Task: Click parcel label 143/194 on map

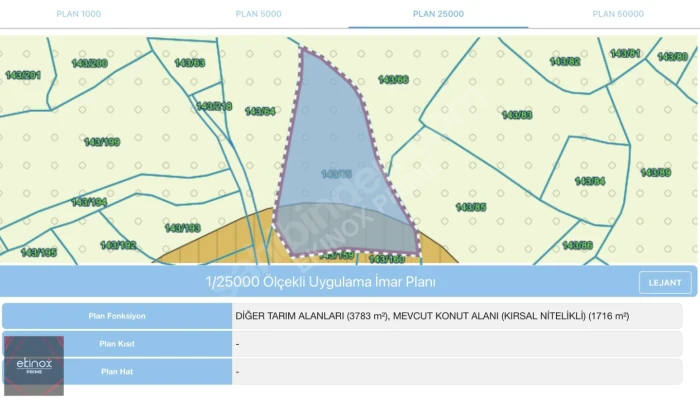Action: (89, 202)
